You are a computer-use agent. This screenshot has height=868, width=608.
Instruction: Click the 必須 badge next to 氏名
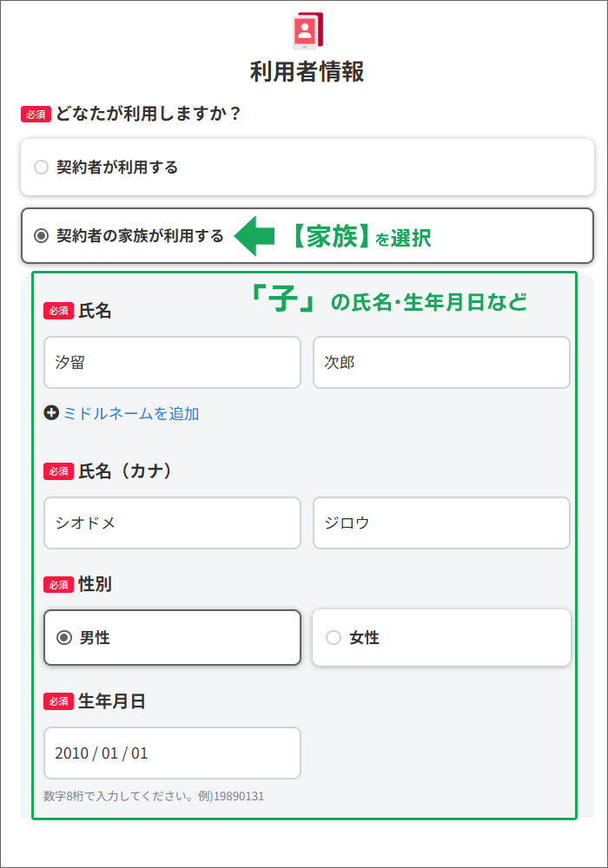coord(58,310)
